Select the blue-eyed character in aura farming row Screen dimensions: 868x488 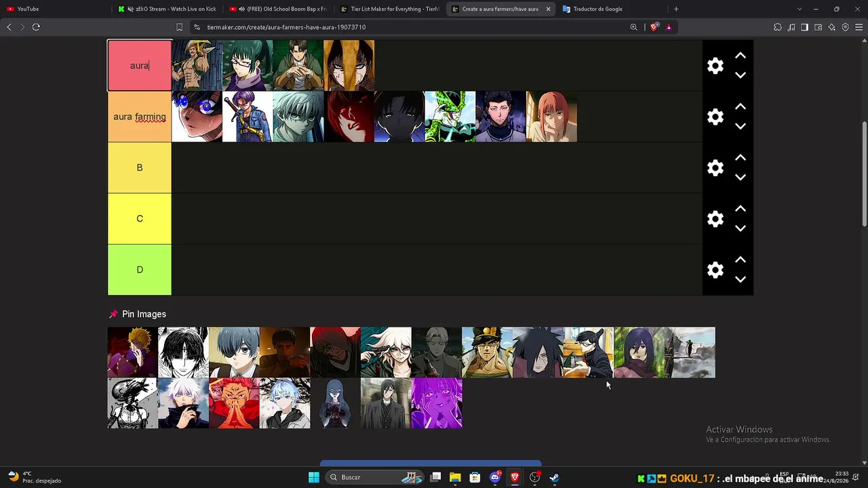[x=197, y=117]
